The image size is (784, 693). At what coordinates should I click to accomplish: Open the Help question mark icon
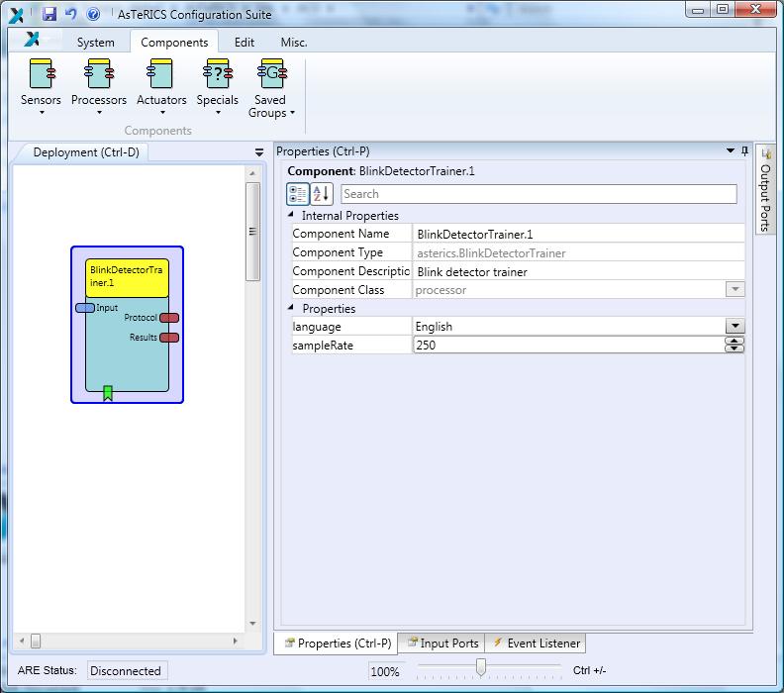pos(93,14)
